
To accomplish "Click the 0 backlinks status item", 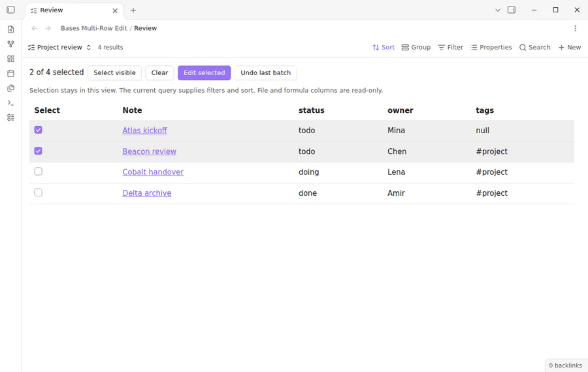I will pos(566,365).
